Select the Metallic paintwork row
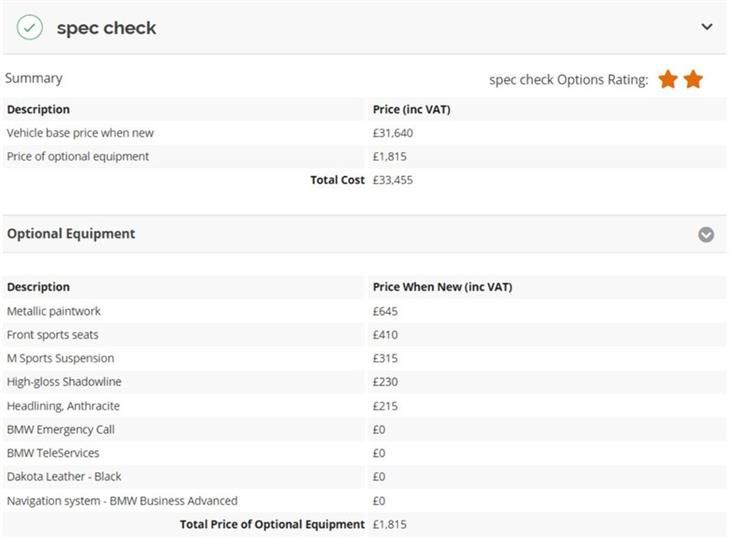The width and height of the screenshot is (730, 547). [x=365, y=311]
